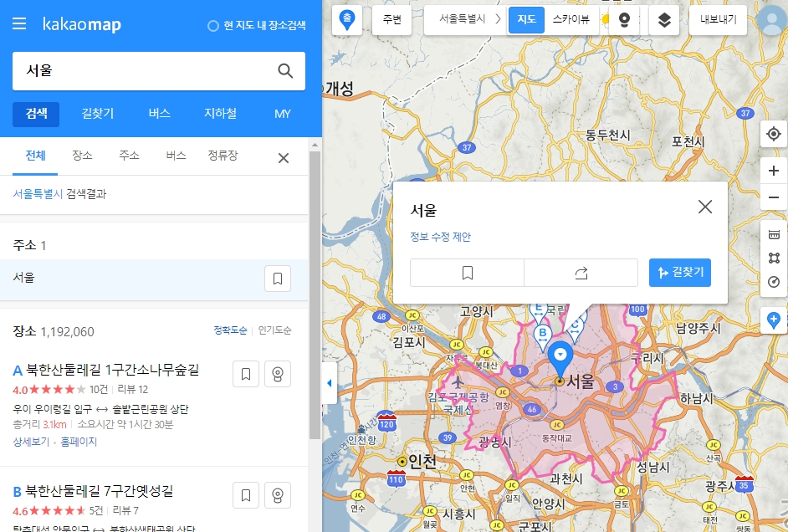Viewport: 788px width, 532px height.
Task: Click the zoom in plus icon
Action: click(773, 170)
